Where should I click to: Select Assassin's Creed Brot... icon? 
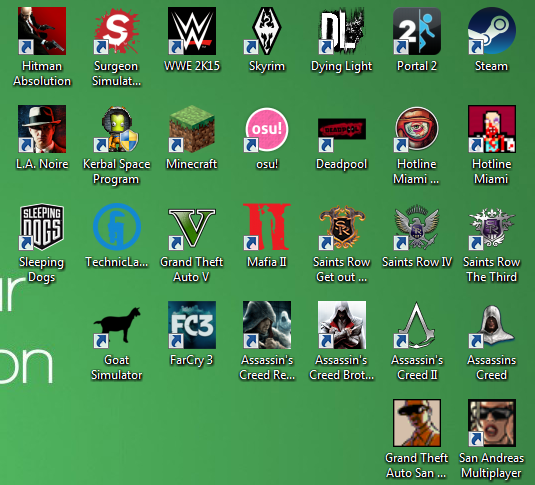click(342, 325)
